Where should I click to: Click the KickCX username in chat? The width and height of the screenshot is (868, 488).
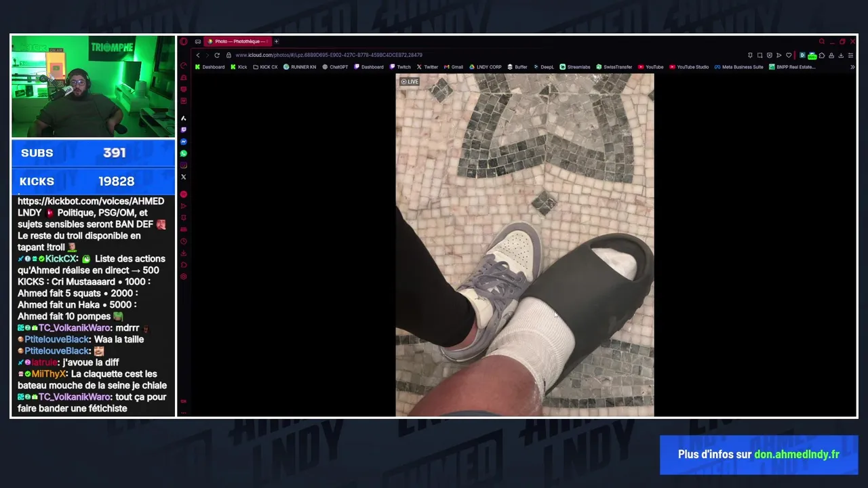[61, 259]
